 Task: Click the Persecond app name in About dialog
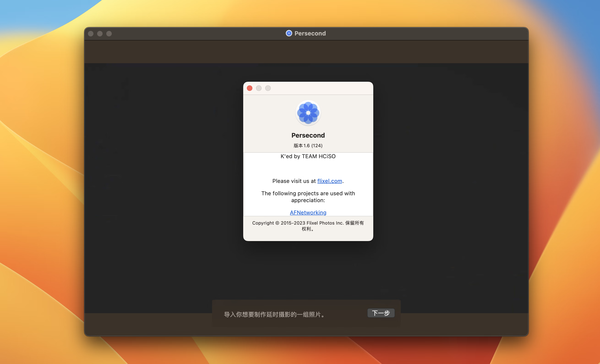pos(308,135)
